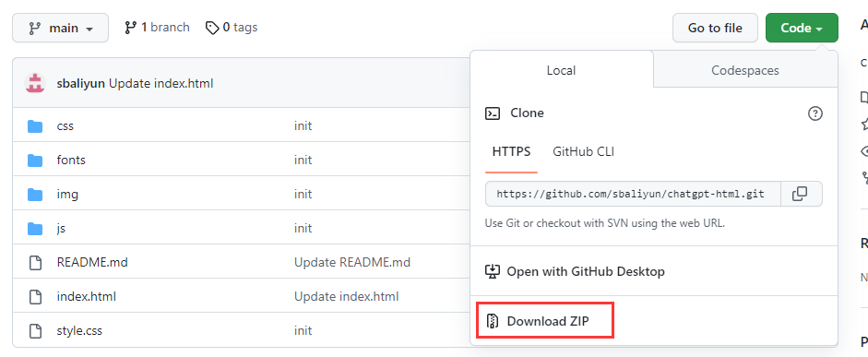Screen dimensions: 868x357
Task: Open the sbaliyun author link
Action: click(x=81, y=84)
